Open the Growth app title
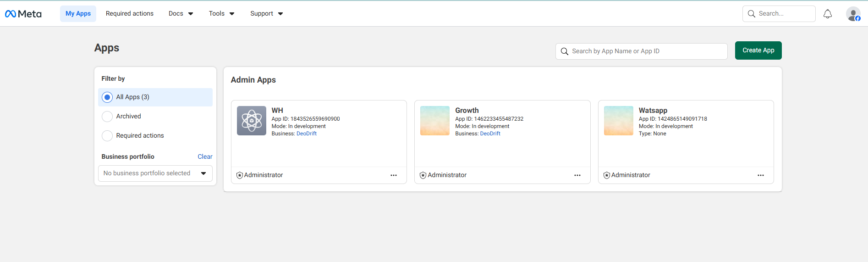868x262 pixels. tap(467, 111)
